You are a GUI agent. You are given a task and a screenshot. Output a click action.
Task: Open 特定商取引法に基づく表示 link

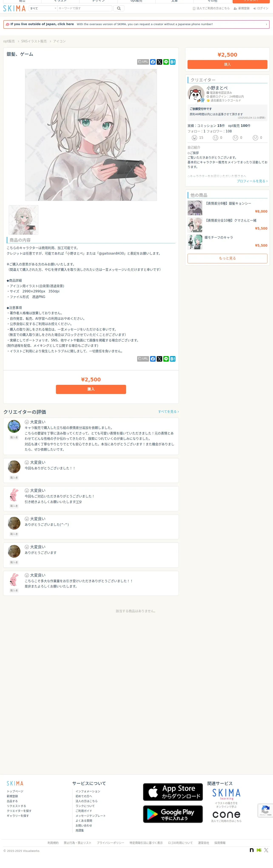(146, 843)
